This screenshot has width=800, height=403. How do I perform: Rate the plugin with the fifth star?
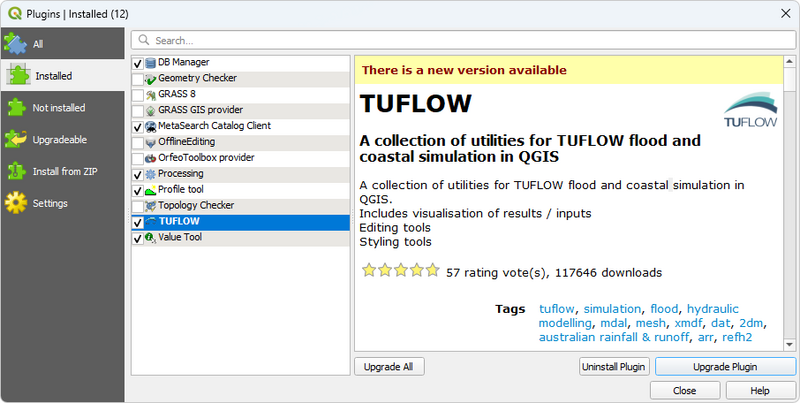click(432, 270)
